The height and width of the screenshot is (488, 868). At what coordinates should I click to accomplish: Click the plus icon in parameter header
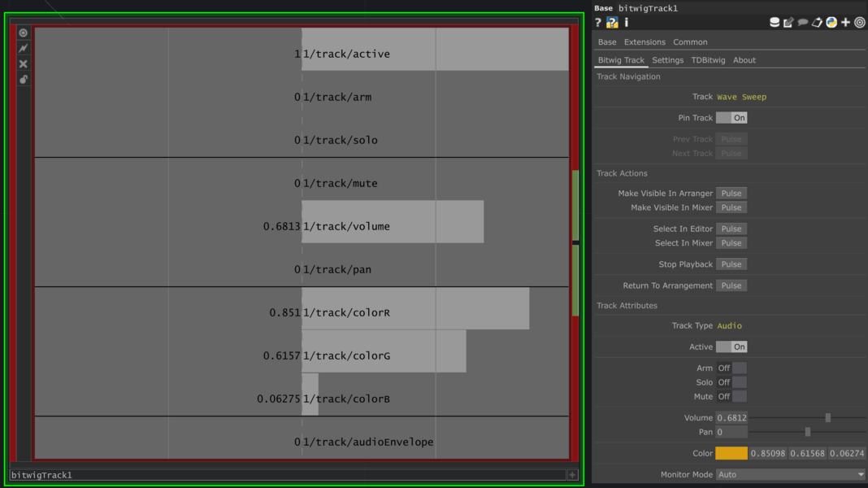tap(845, 23)
